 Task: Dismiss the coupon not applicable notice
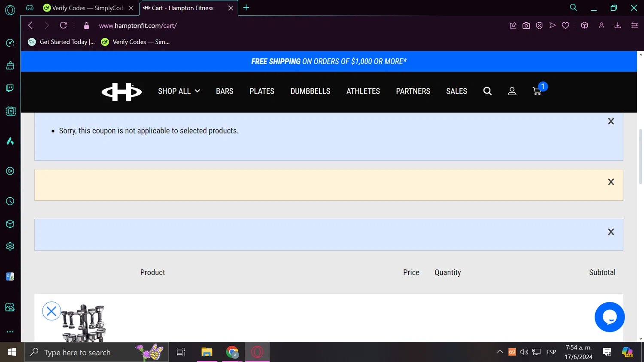[611, 121]
